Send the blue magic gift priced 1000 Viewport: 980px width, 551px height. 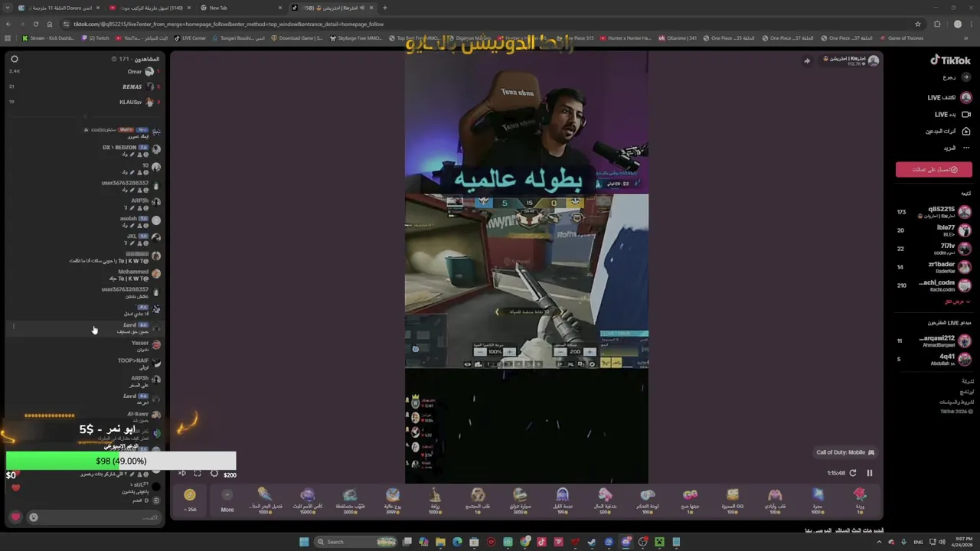click(x=818, y=500)
